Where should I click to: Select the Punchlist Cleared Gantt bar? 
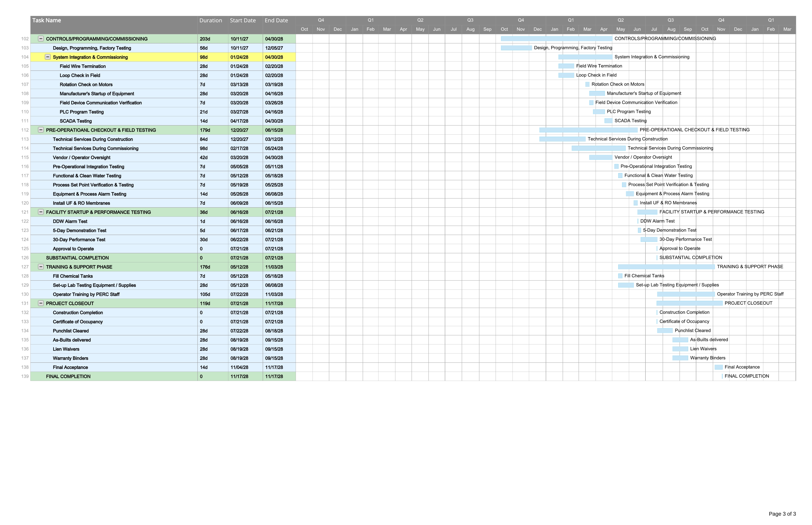(665, 331)
